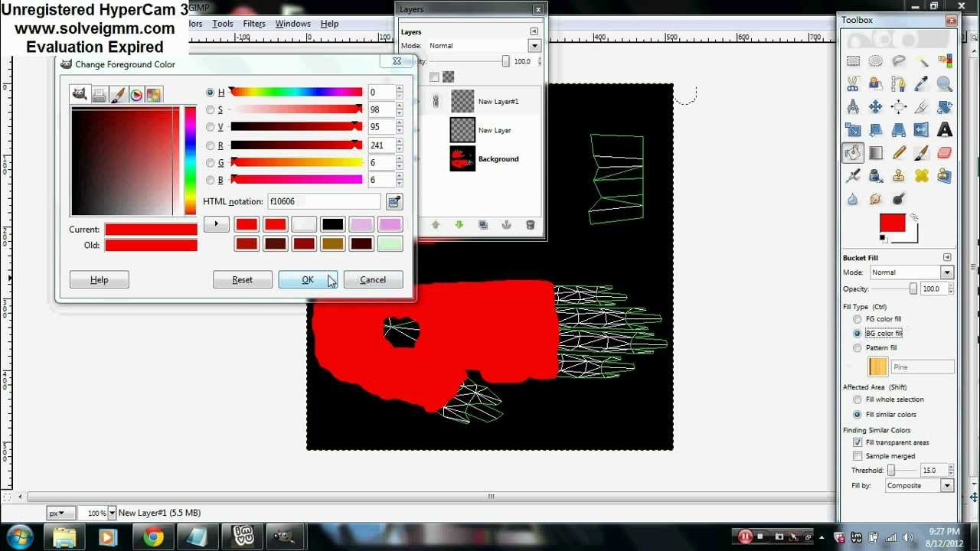The height and width of the screenshot is (551, 980).
Task: Select the Rectangle Select tool
Action: pyautogui.click(x=853, y=61)
